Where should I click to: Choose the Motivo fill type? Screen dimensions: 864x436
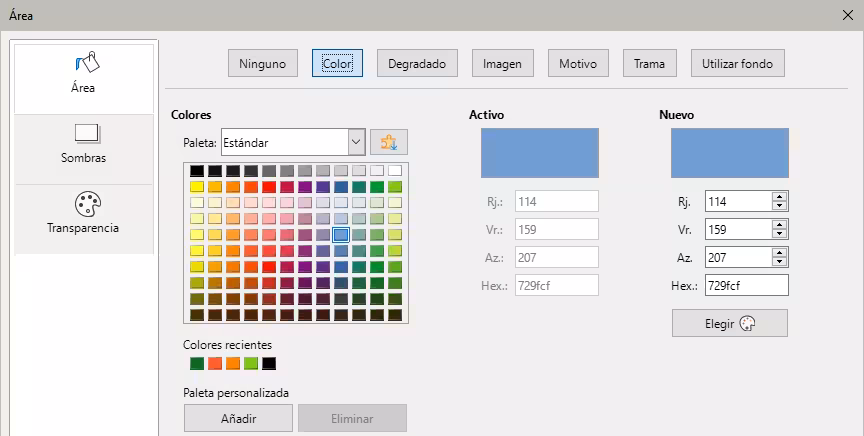pos(578,63)
